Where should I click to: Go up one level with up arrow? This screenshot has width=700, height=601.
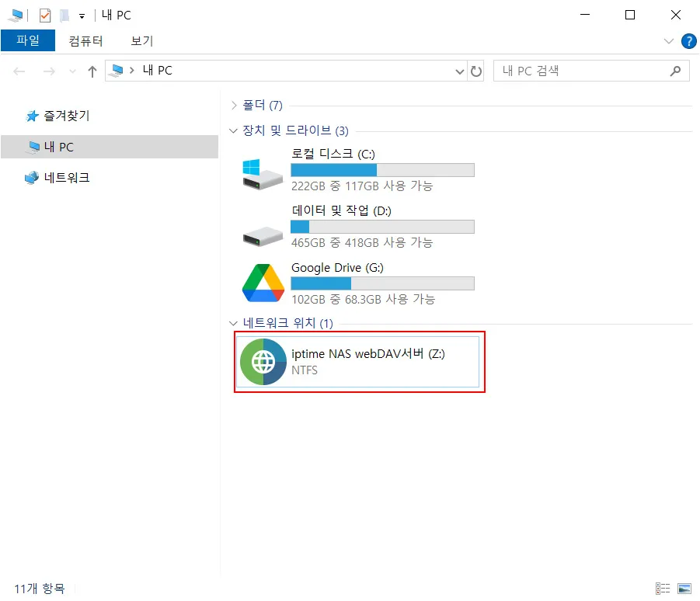tap(92, 71)
